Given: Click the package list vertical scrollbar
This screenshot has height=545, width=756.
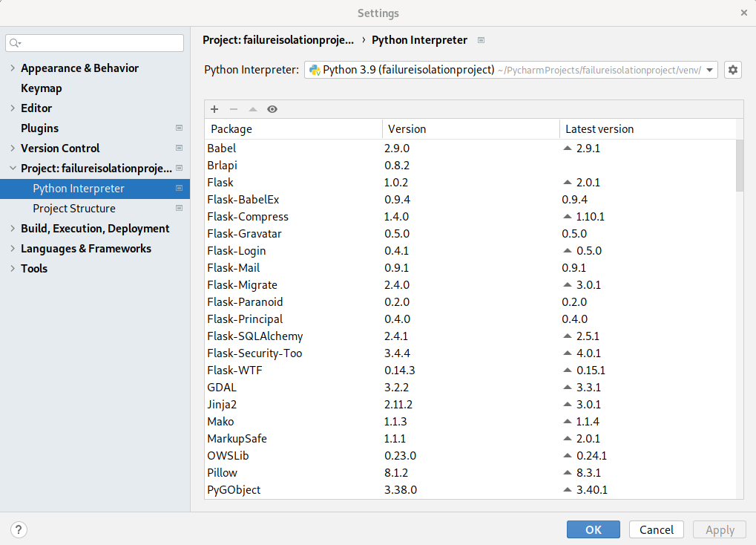Looking at the screenshot, I should click(740, 166).
